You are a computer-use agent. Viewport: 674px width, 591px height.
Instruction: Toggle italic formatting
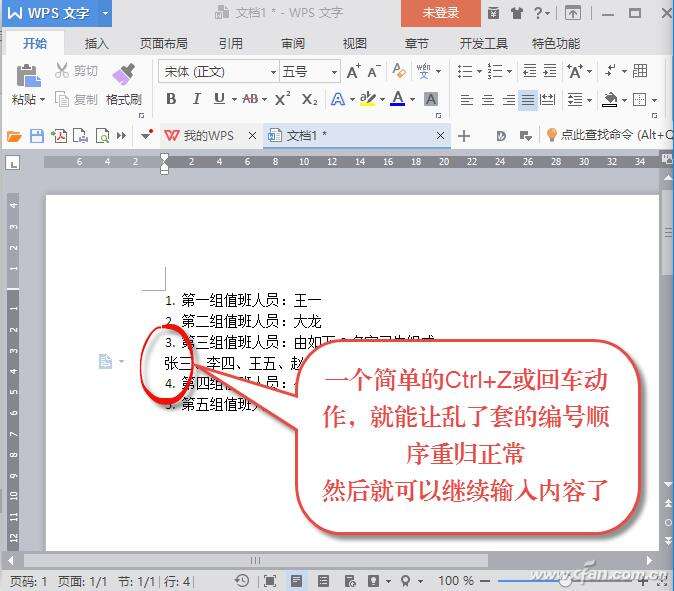point(196,99)
